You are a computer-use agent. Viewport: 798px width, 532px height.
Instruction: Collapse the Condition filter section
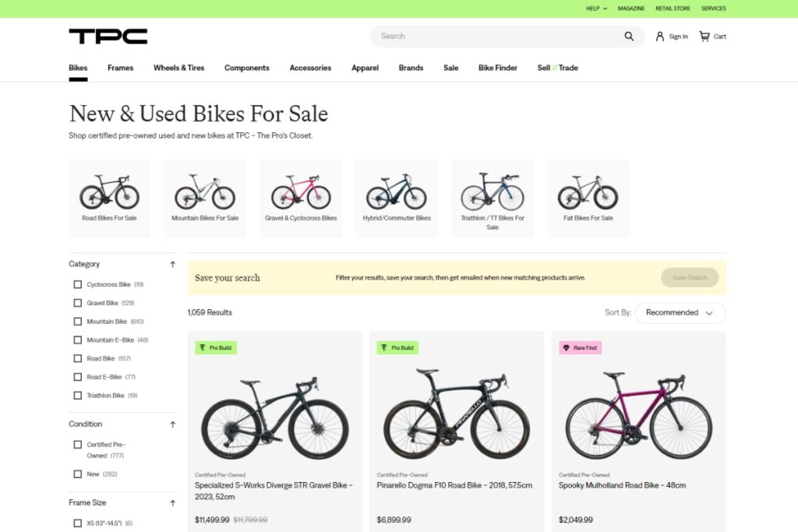point(172,425)
